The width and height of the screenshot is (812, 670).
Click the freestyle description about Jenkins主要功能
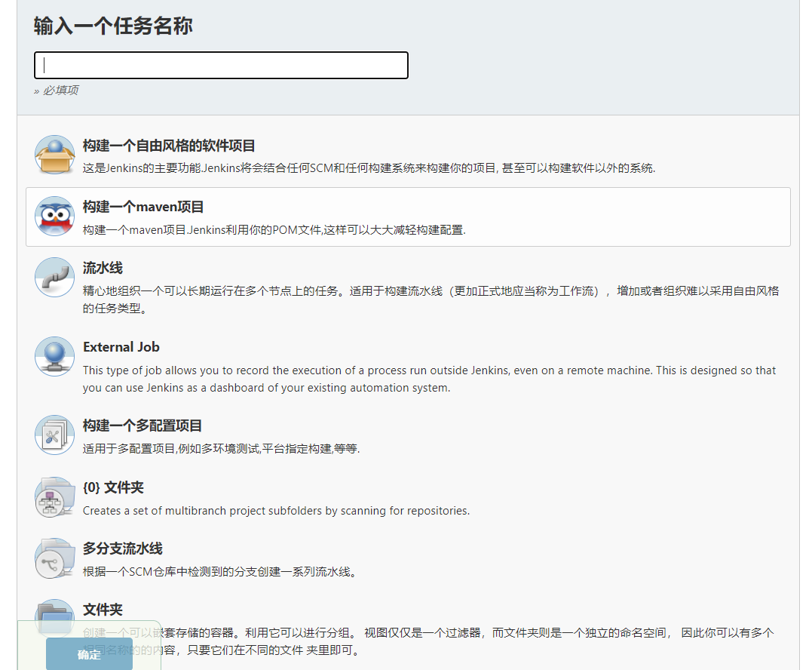(x=369, y=168)
